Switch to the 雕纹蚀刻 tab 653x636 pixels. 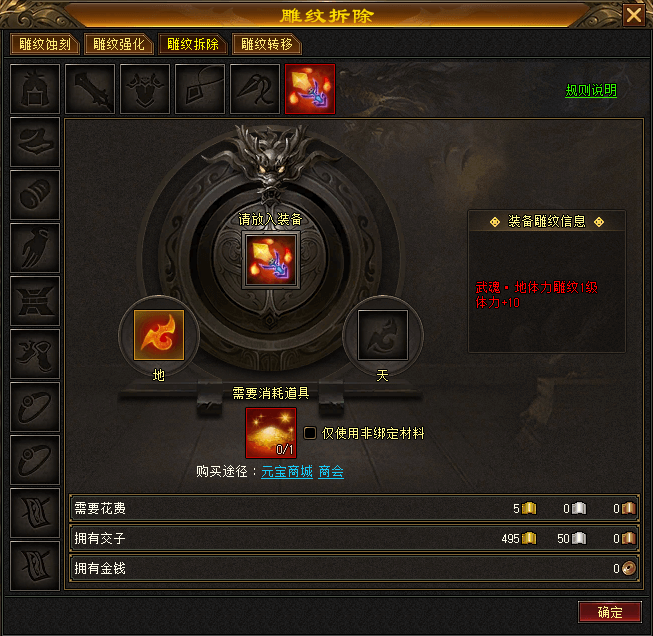coord(45,44)
